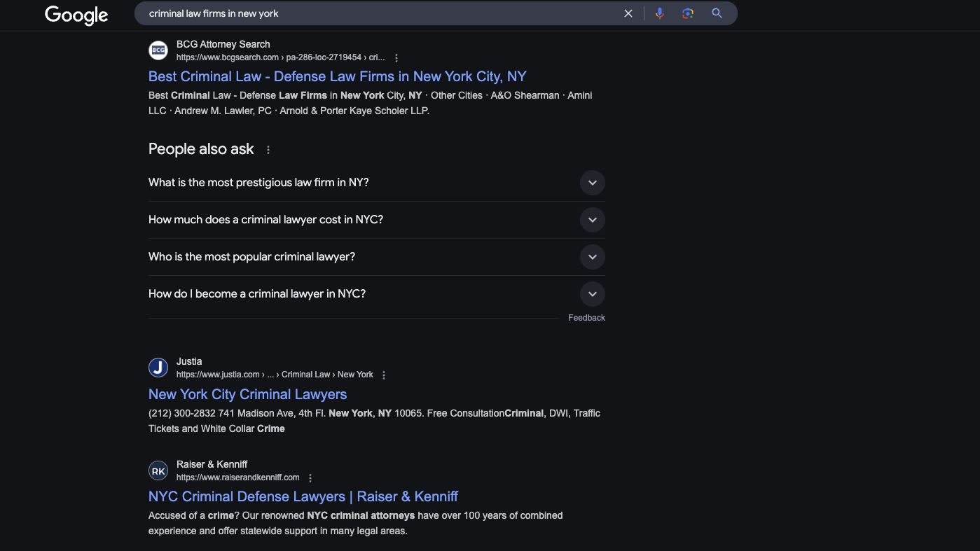Open "New York City Criminal Lawyers" Justia result

[x=247, y=394]
